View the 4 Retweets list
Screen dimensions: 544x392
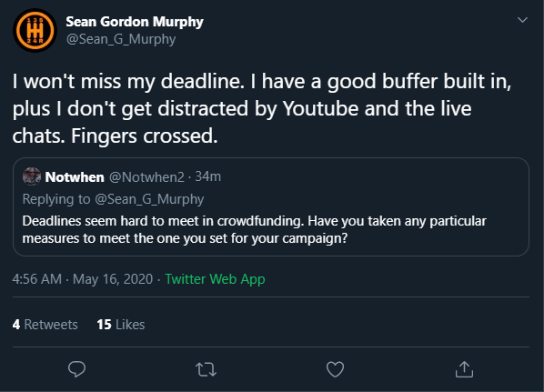45,325
